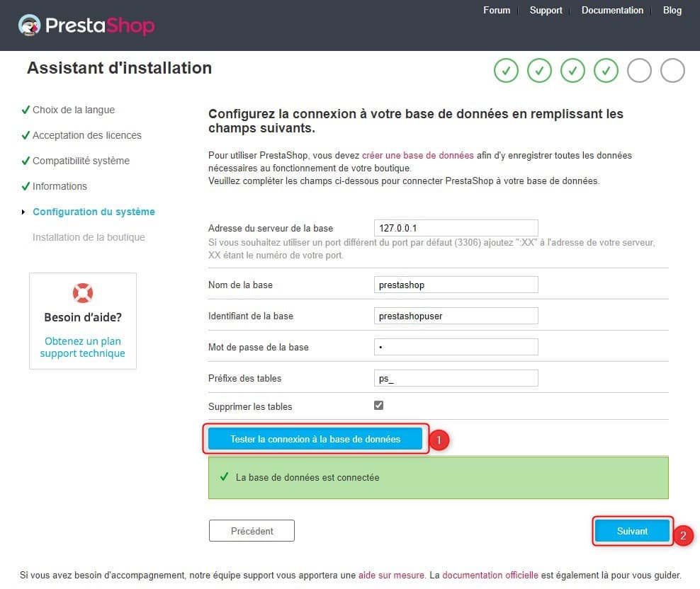
Task: Click the last empty step circle
Action: pos(672,71)
